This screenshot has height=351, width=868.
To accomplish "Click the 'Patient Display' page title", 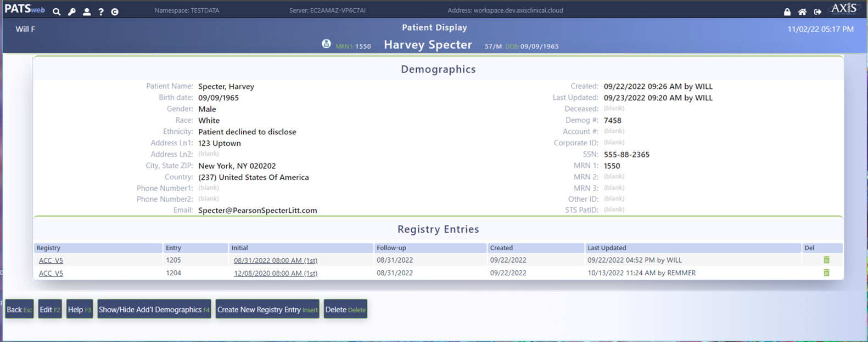I will tap(434, 27).
